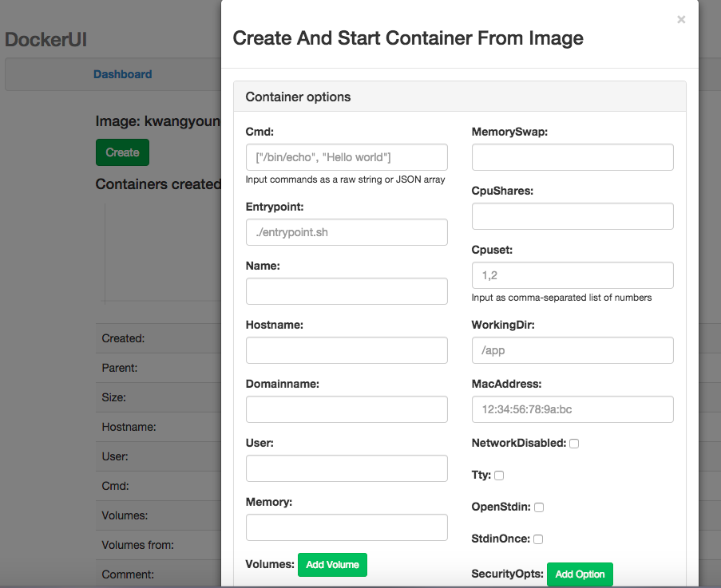The image size is (721, 588).
Task: Enable the NetworkDisabled checkbox
Action: (x=574, y=444)
